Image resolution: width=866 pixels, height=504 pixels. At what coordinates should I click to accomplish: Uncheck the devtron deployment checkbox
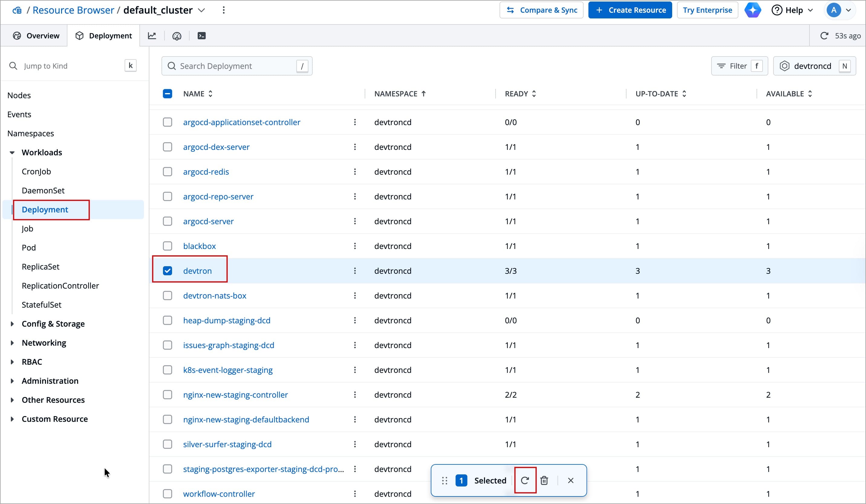click(x=167, y=271)
